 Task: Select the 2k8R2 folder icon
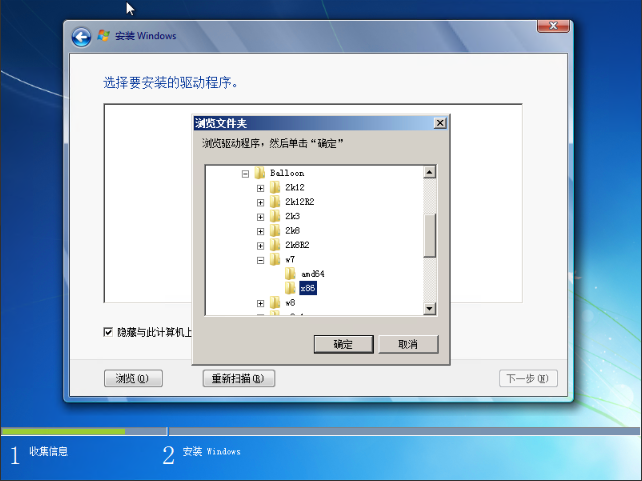click(x=275, y=245)
